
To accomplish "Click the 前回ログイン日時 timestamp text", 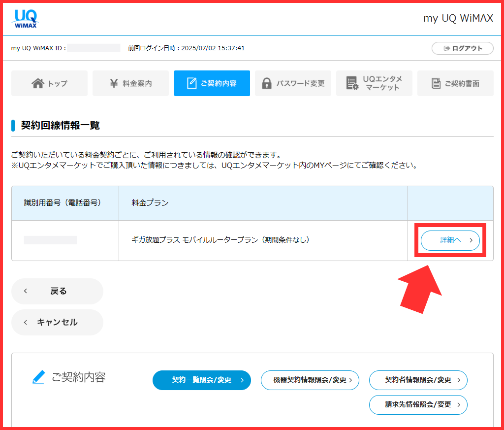I will pos(187,48).
